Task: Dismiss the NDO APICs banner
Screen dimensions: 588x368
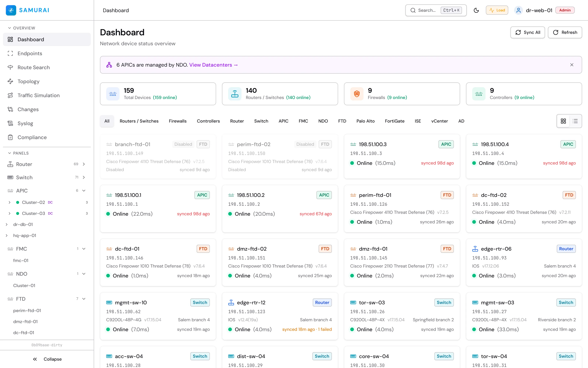Action: pyautogui.click(x=572, y=65)
